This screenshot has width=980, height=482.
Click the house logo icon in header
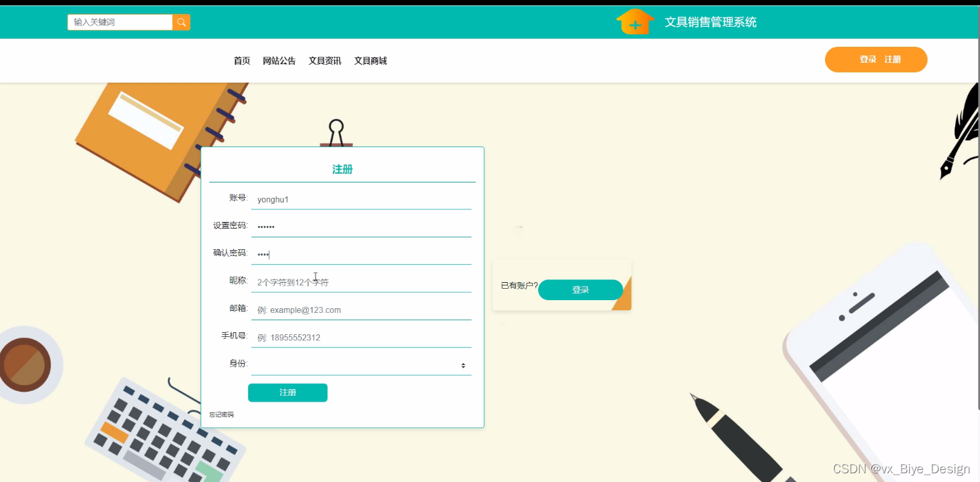click(x=635, y=21)
